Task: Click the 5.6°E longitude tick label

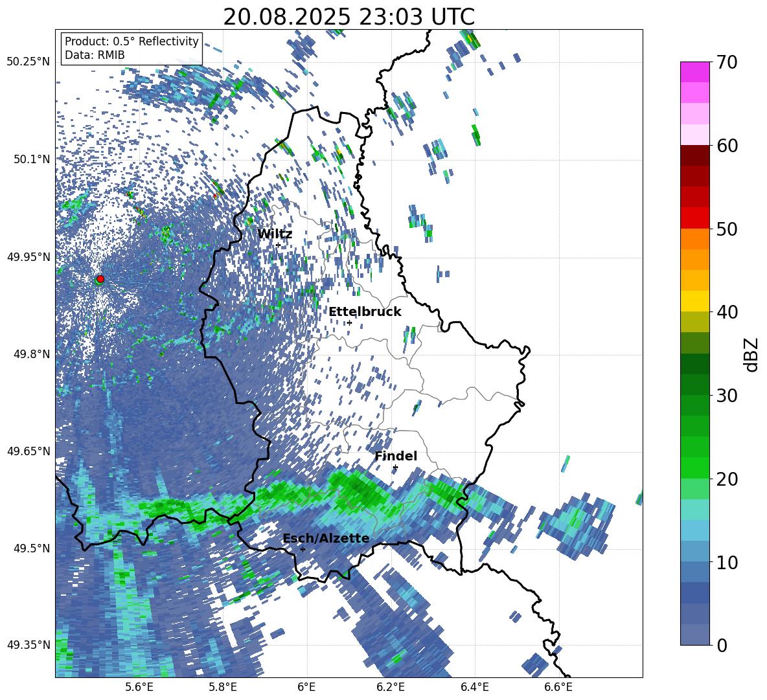Action: coord(139,687)
